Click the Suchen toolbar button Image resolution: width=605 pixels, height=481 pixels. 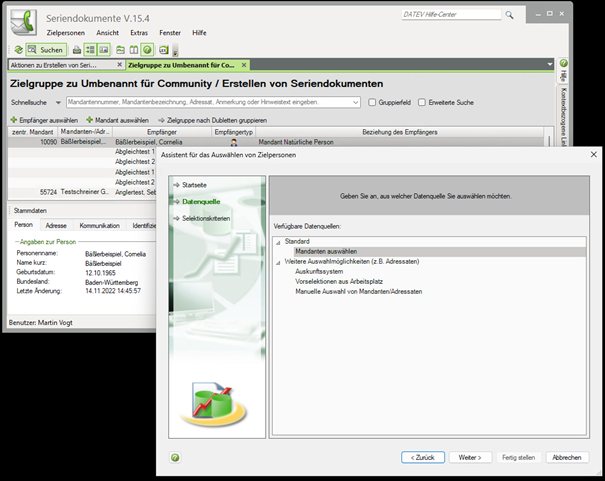(45, 49)
